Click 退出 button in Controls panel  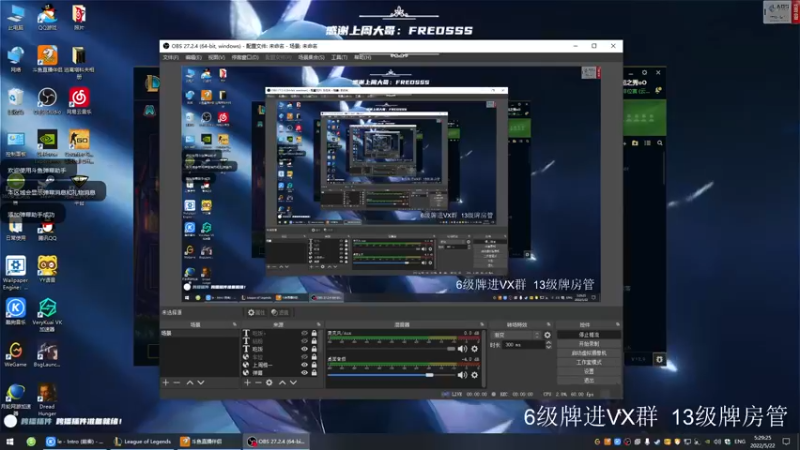coord(589,381)
